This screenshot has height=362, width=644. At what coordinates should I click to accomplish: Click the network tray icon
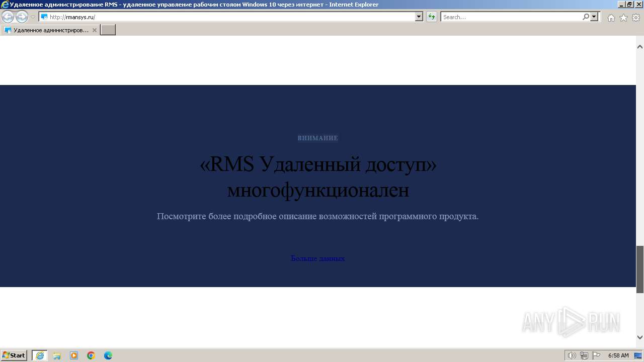584,355
